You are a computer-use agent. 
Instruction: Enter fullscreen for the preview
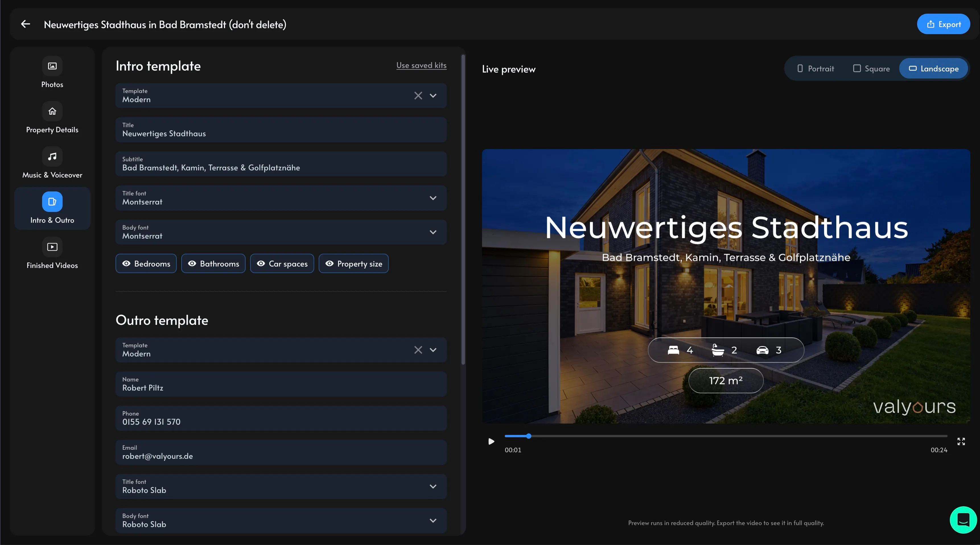coord(961,441)
